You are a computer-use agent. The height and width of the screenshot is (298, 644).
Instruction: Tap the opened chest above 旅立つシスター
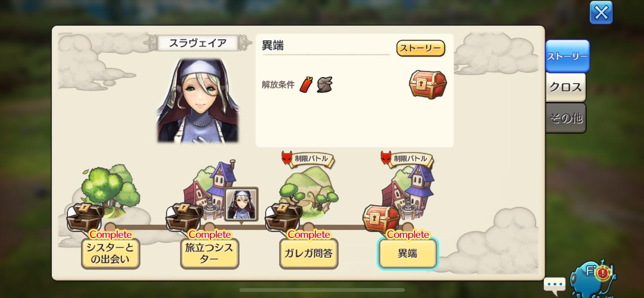[184, 217]
